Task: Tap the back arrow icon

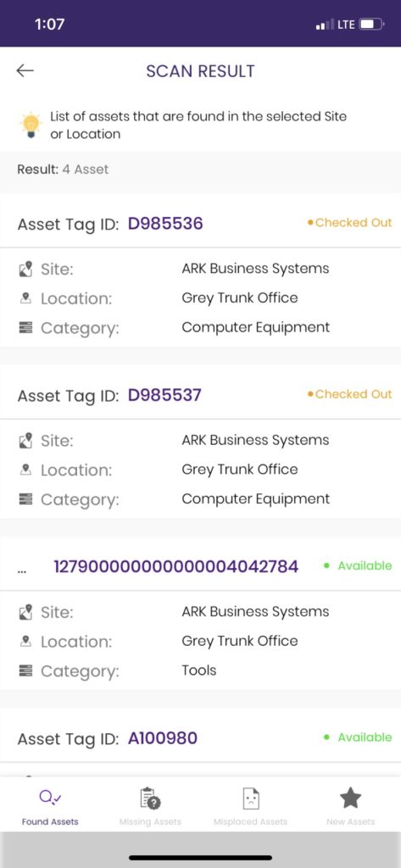Action: tap(25, 71)
